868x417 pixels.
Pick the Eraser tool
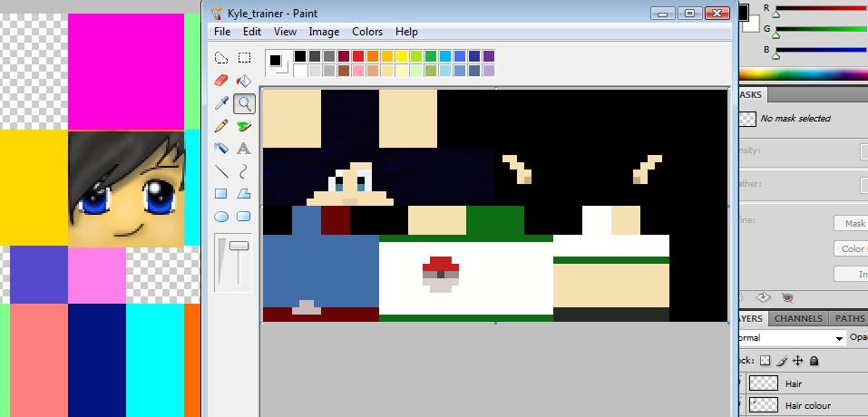click(221, 81)
